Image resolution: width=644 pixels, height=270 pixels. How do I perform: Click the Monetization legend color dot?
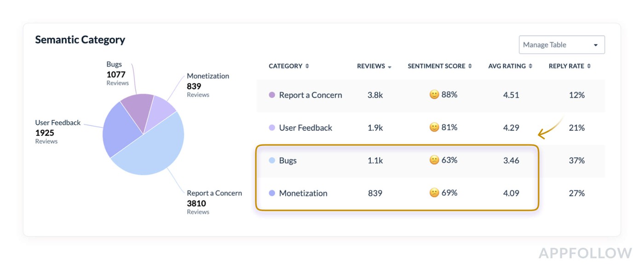[x=272, y=193]
